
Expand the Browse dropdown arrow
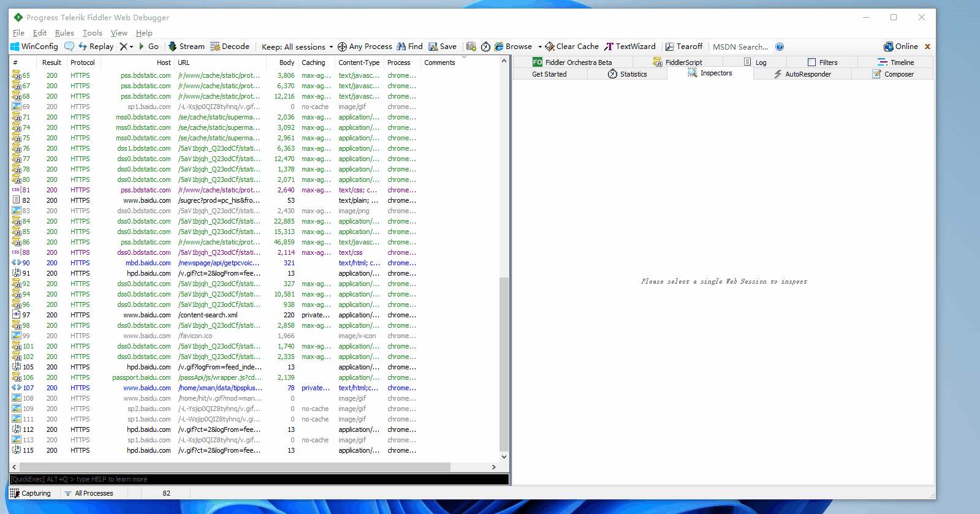point(540,47)
